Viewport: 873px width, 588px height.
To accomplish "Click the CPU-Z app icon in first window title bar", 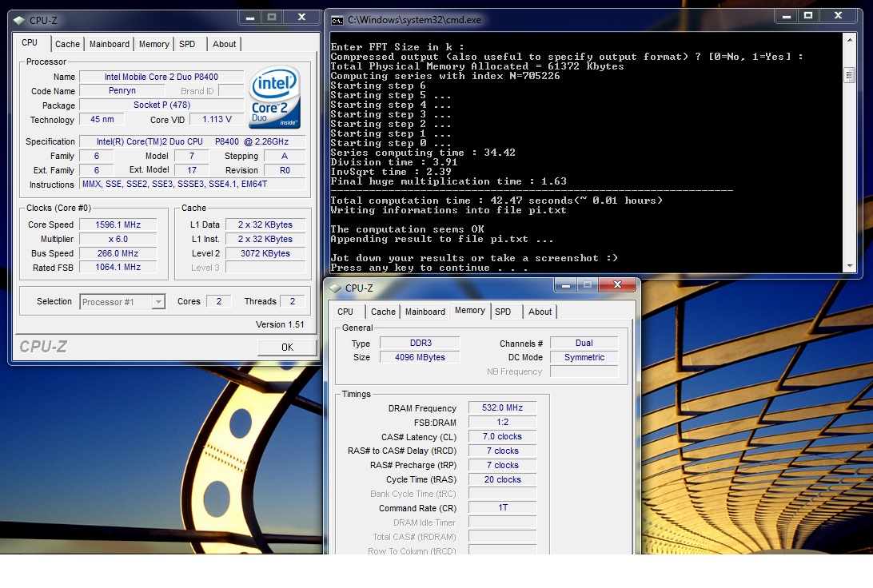I will point(19,21).
